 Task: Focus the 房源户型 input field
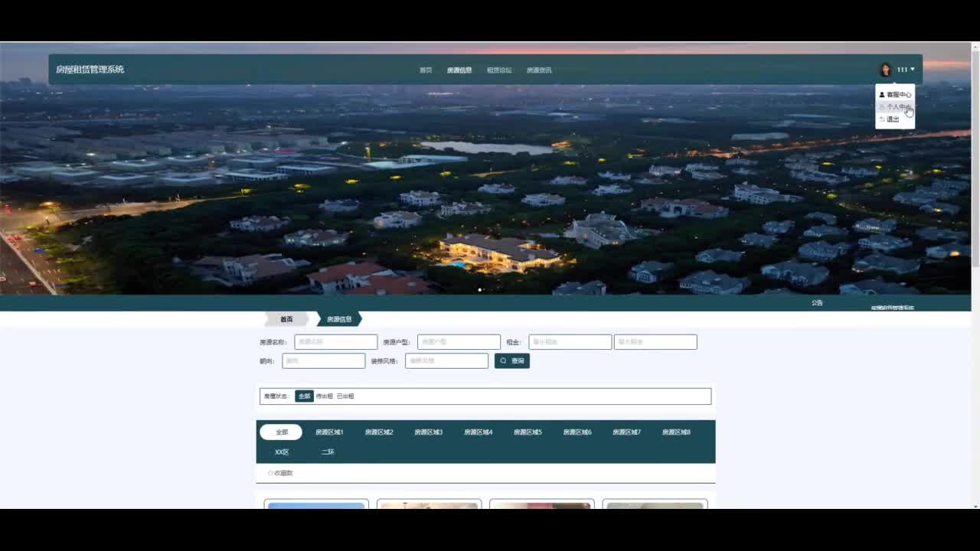(459, 342)
